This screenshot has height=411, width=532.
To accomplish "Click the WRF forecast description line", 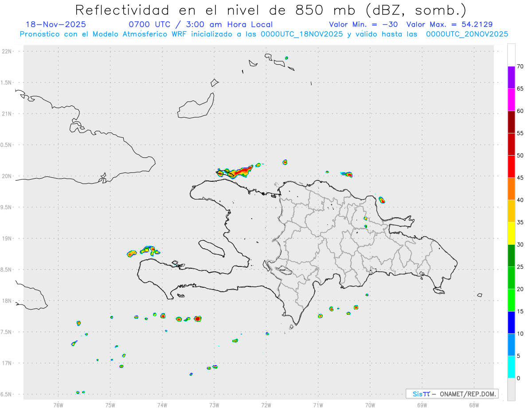I will [x=264, y=34].
